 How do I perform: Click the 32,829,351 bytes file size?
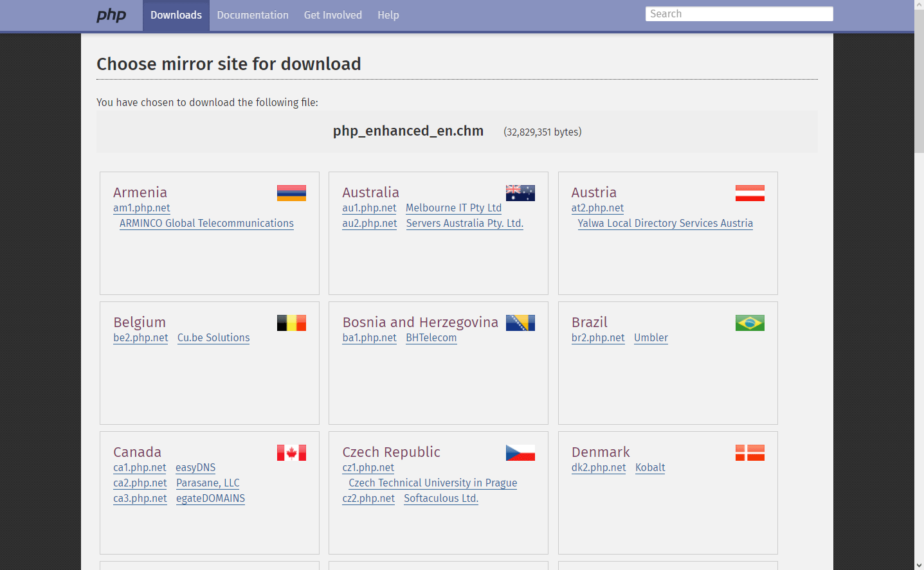pos(543,132)
